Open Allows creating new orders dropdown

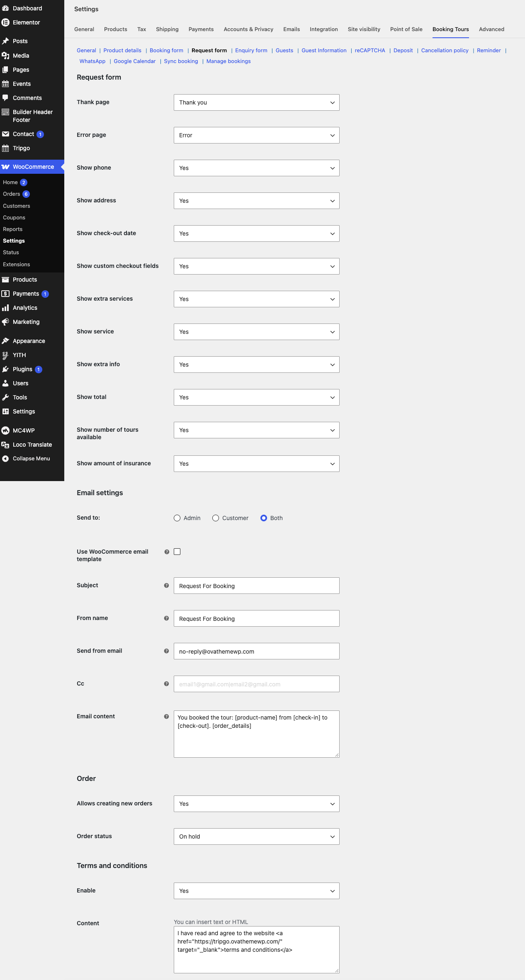tap(257, 804)
